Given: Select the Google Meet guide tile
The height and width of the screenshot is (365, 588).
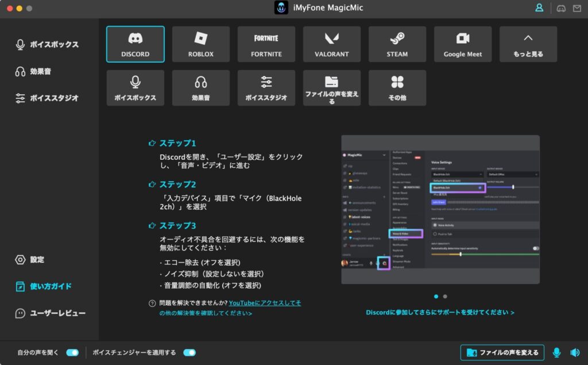Looking at the screenshot, I should (x=463, y=44).
